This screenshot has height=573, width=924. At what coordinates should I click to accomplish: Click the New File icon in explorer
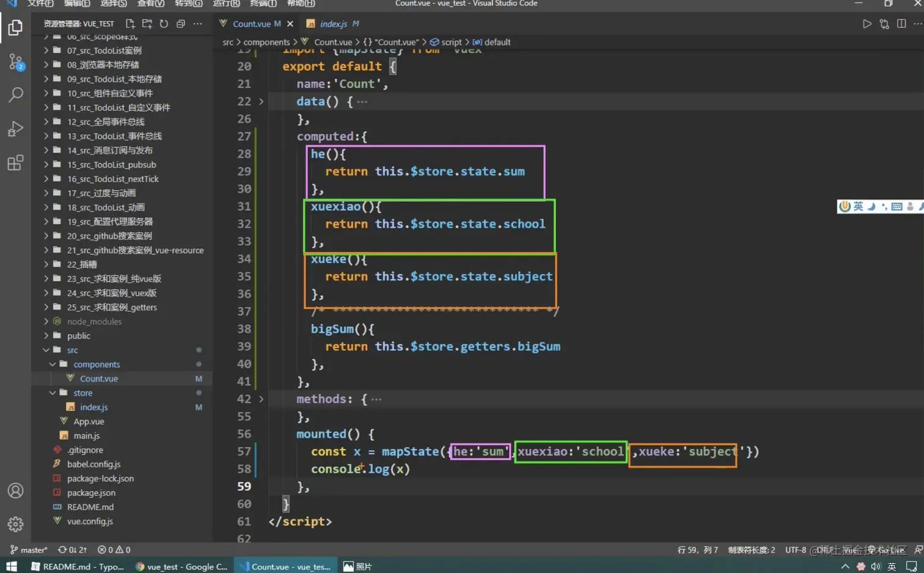click(130, 24)
